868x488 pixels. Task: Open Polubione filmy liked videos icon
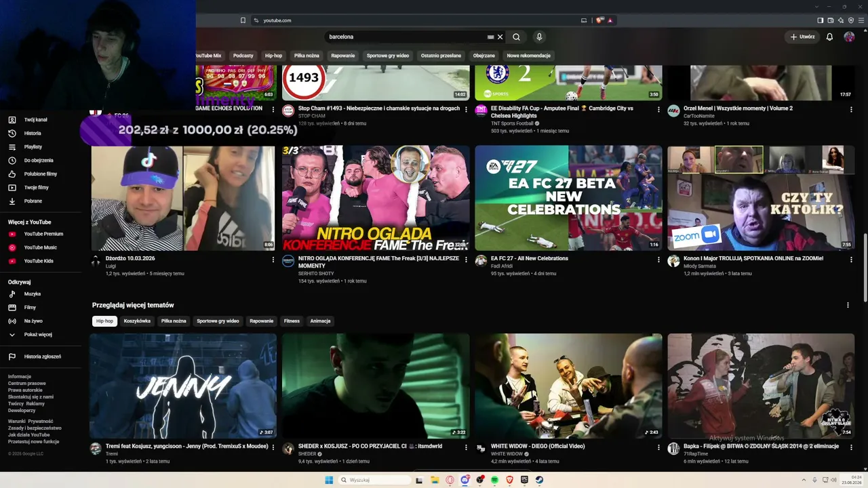(12, 174)
